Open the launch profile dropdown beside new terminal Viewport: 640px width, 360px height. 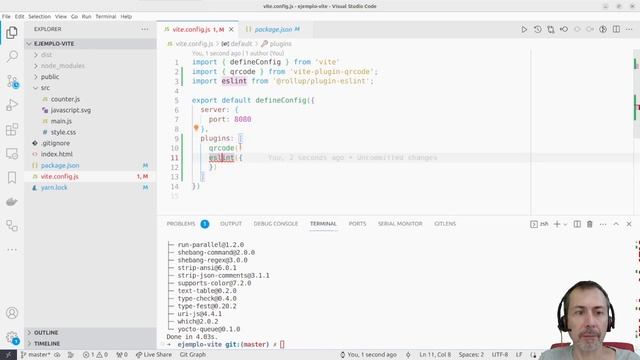565,224
